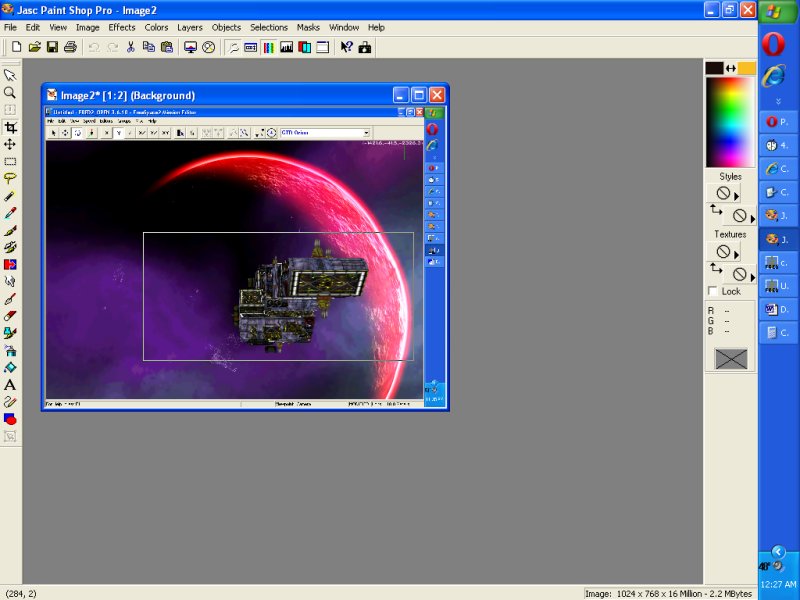The height and width of the screenshot is (600, 800).
Task: Open the Full Screen Preview monitor icon
Action: [190, 47]
